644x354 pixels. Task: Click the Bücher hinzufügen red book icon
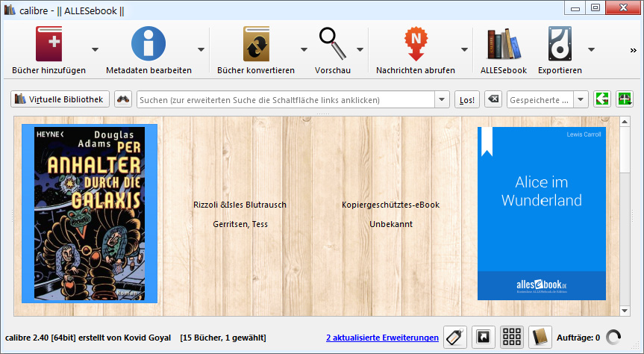(x=49, y=43)
